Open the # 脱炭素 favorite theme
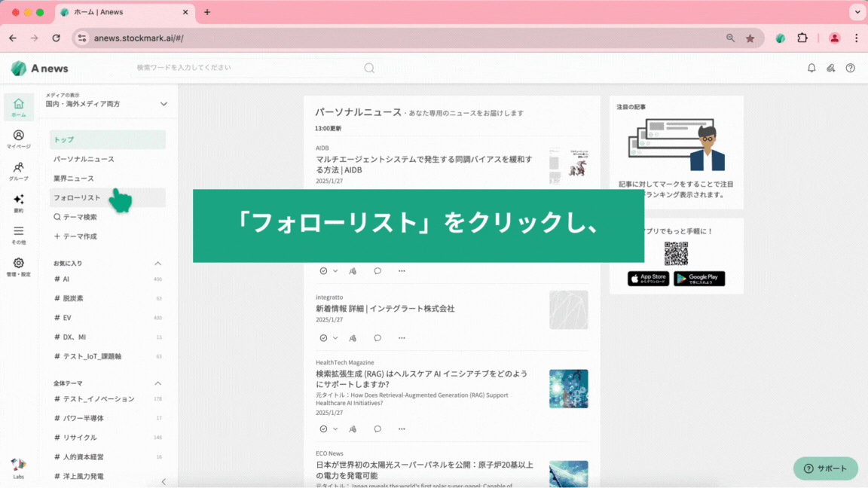The height and width of the screenshot is (488, 868). click(74, 298)
